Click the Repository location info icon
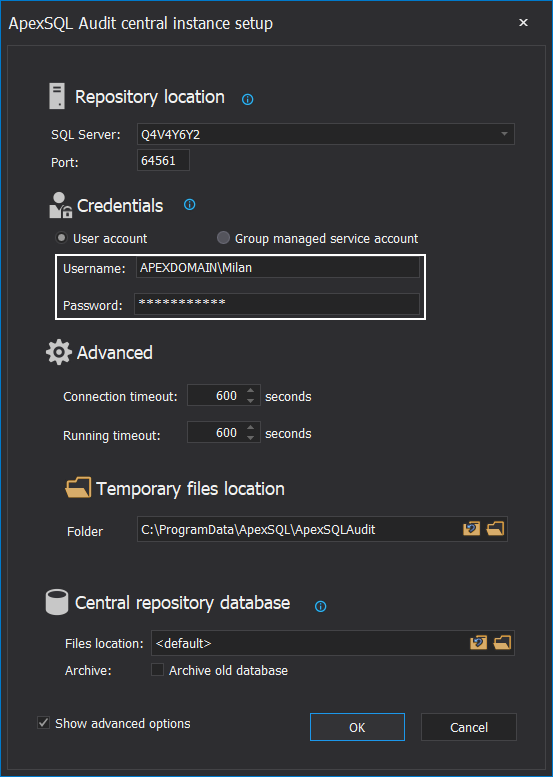Screen dimensions: 553x777 tap(247, 100)
